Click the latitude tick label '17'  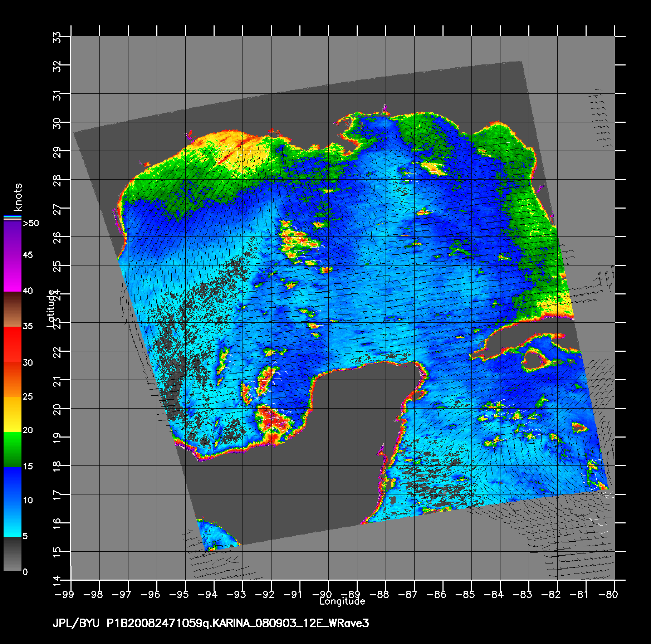[x=57, y=495]
